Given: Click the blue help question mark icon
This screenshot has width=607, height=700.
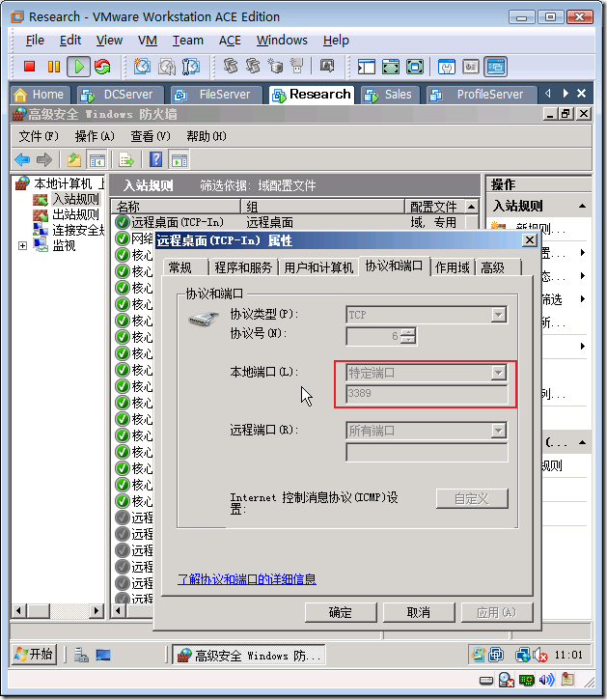Looking at the screenshot, I should pyautogui.click(x=155, y=159).
